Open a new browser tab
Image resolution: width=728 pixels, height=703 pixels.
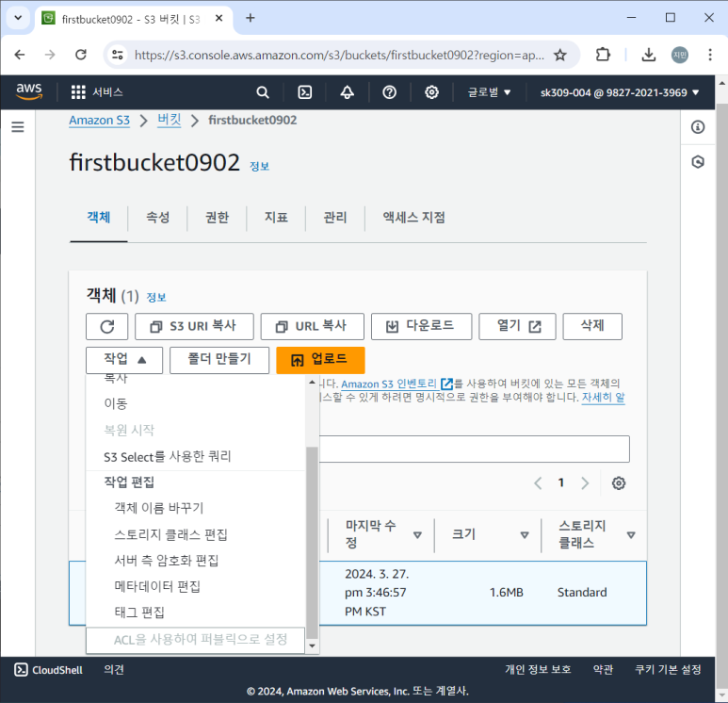[x=251, y=18]
